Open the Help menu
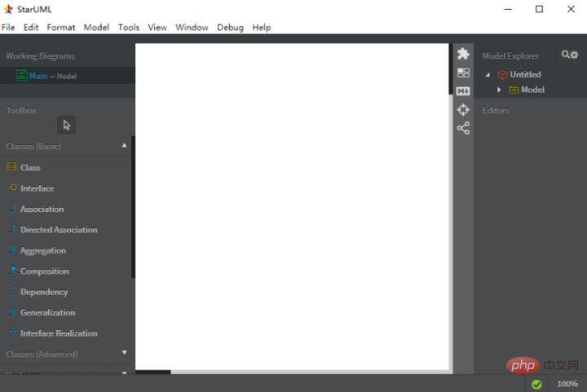Image resolution: width=587 pixels, height=392 pixels. (262, 28)
